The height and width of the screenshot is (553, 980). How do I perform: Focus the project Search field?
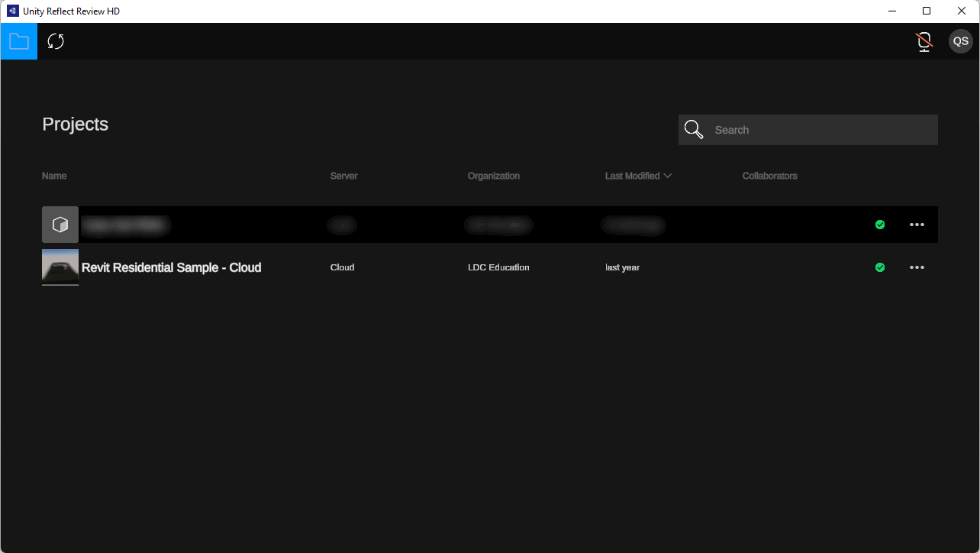pos(808,130)
